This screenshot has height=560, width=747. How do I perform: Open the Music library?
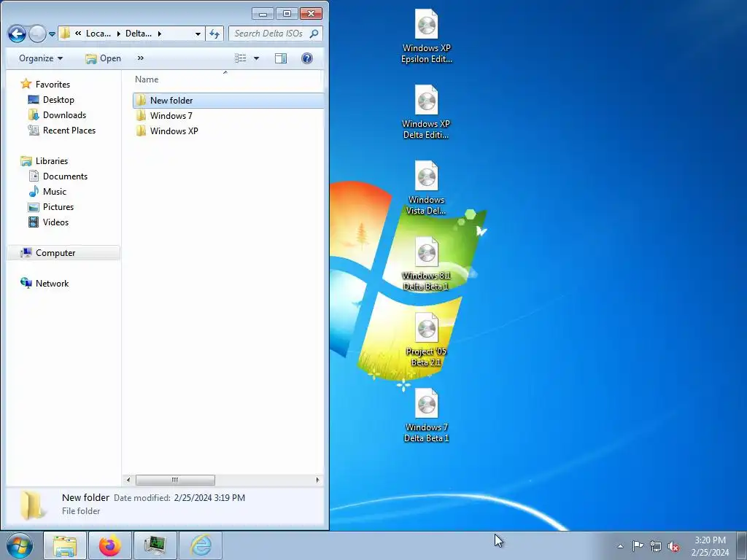tap(54, 192)
